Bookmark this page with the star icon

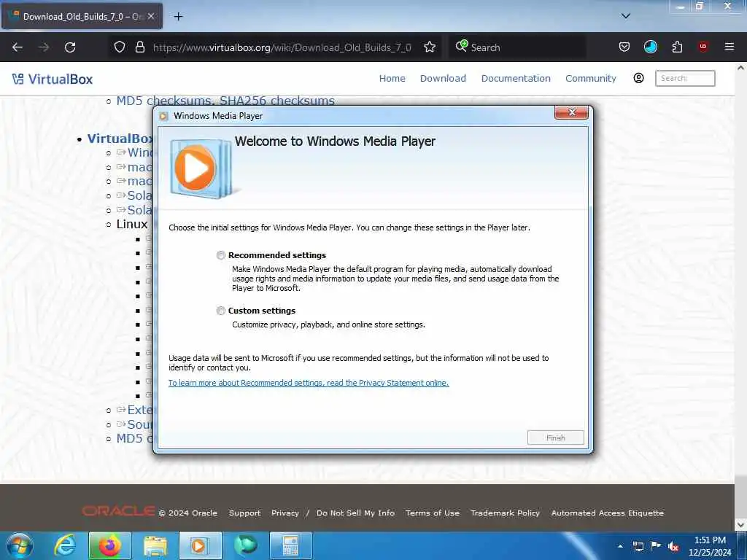(430, 47)
